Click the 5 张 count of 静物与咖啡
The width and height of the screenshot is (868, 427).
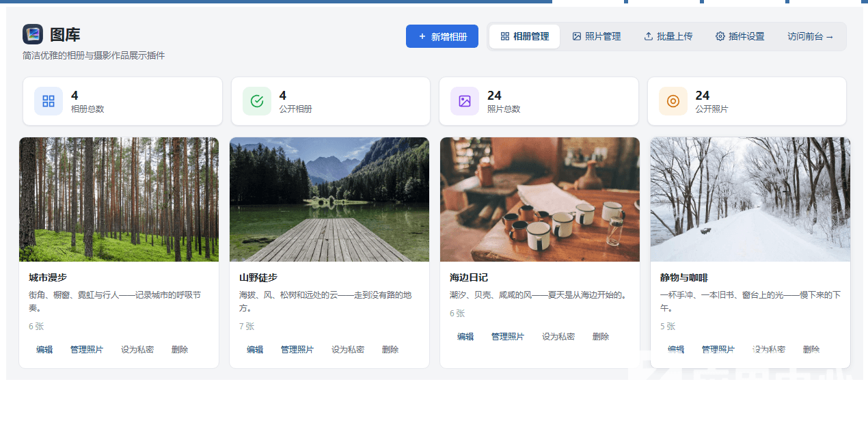click(668, 327)
